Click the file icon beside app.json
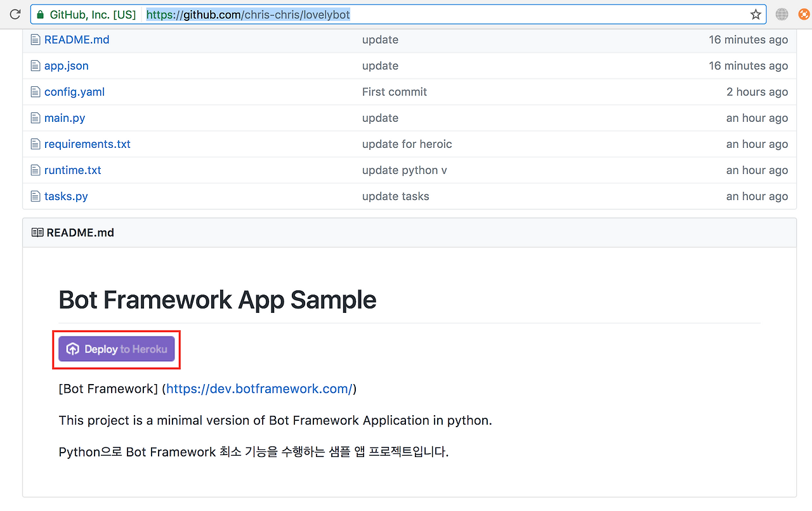The height and width of the screenshot is (511, 812). (36, 65)
